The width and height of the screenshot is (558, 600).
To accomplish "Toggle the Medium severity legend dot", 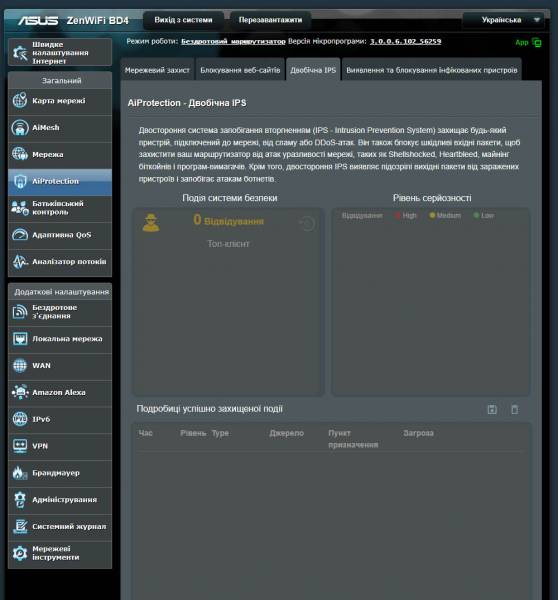I will 432,215.
